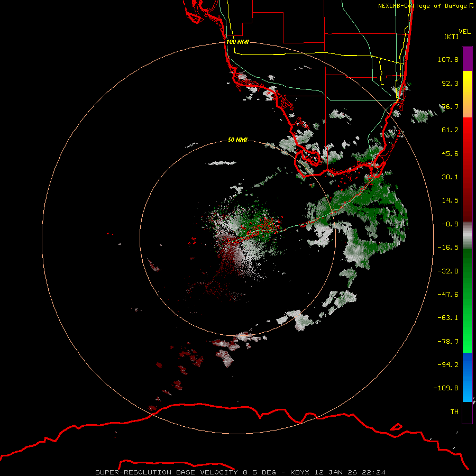
Task: Pick the blue segment of the velocity color bar
Action: [467, 377]
